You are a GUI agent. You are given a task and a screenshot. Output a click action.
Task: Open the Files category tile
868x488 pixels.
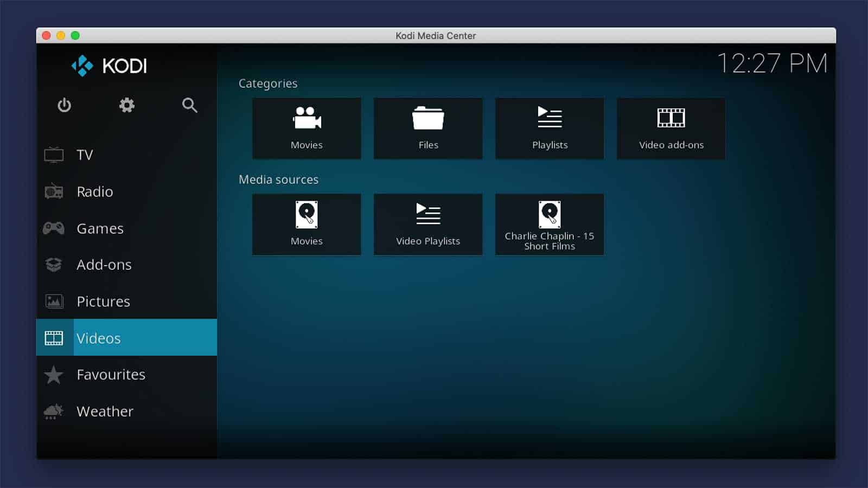pyautogui.click(x=428, y=129)
